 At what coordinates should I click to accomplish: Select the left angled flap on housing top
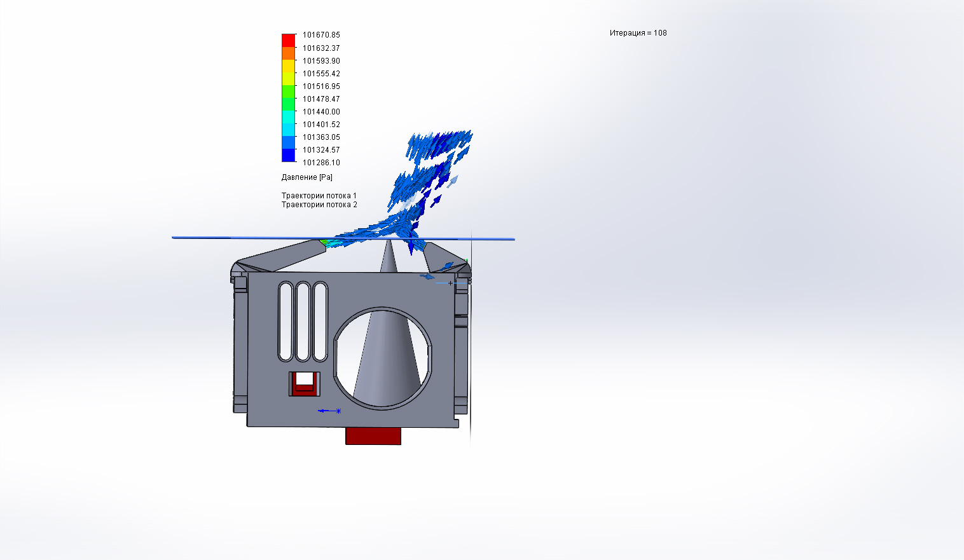pyautogui.click(x=281, y=256)
